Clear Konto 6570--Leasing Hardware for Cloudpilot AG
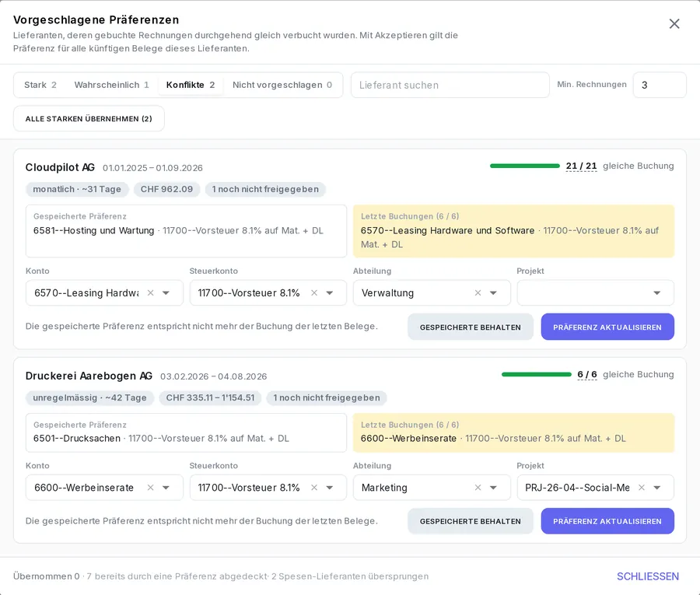 coord(150,292)
